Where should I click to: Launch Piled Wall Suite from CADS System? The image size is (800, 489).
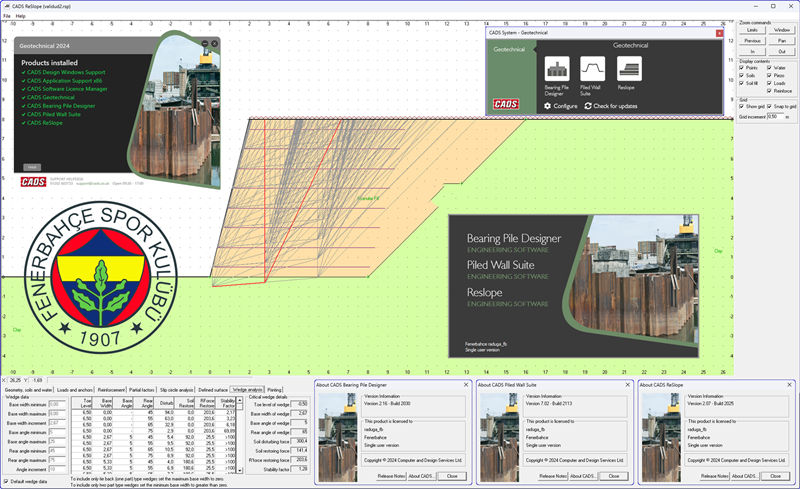[592, 68]
